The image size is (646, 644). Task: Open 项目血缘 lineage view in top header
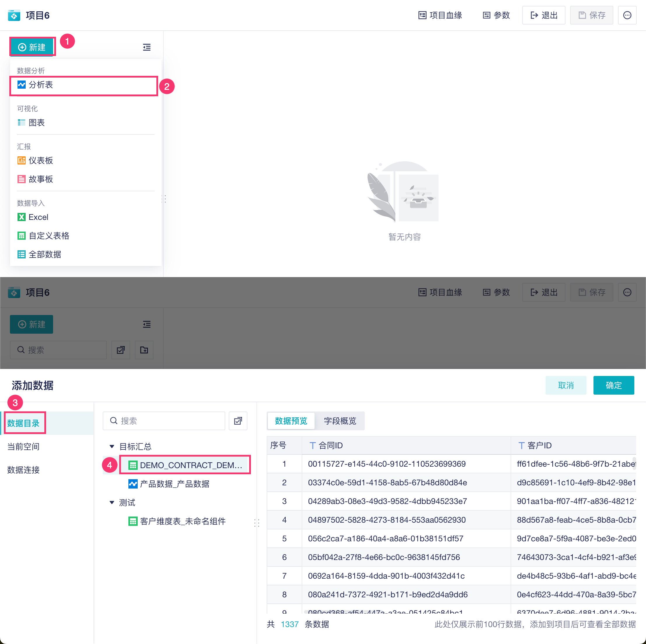440,15
